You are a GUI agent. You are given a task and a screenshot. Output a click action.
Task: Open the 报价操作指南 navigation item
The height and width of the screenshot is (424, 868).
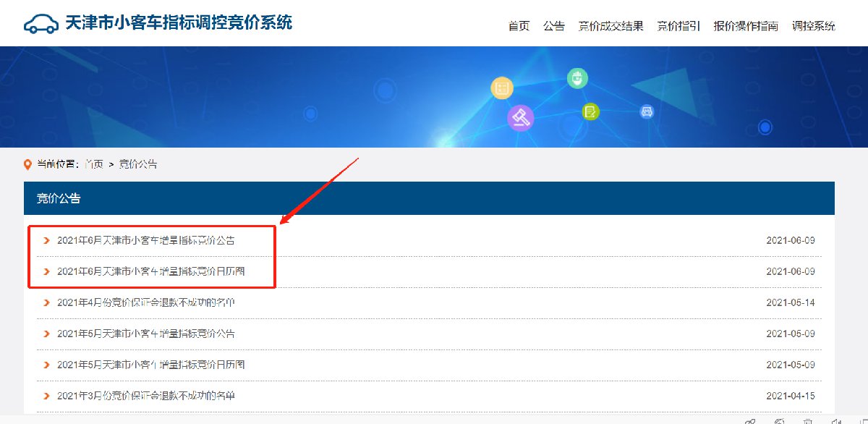pos(745,26)
